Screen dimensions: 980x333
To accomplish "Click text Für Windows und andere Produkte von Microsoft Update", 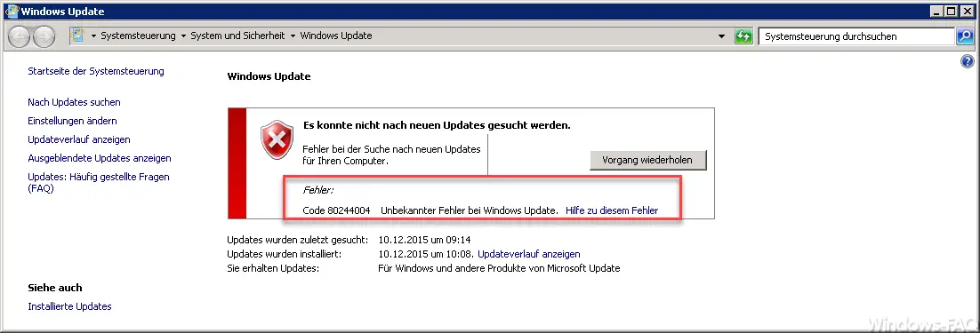I will tap(500, 269).
